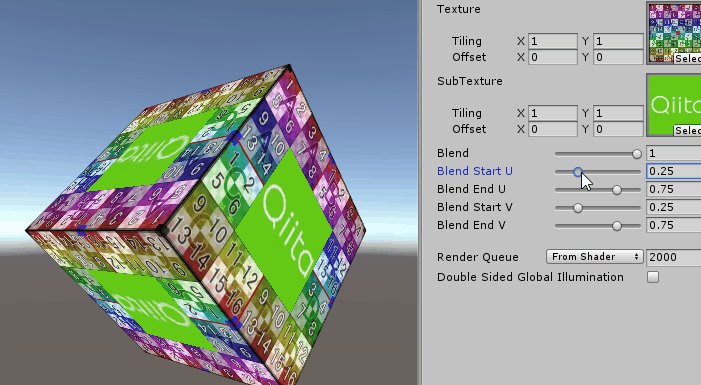701x385 pixels.
Task: Click the Blend Start U slider handle
Action: [x=578, y=172]
